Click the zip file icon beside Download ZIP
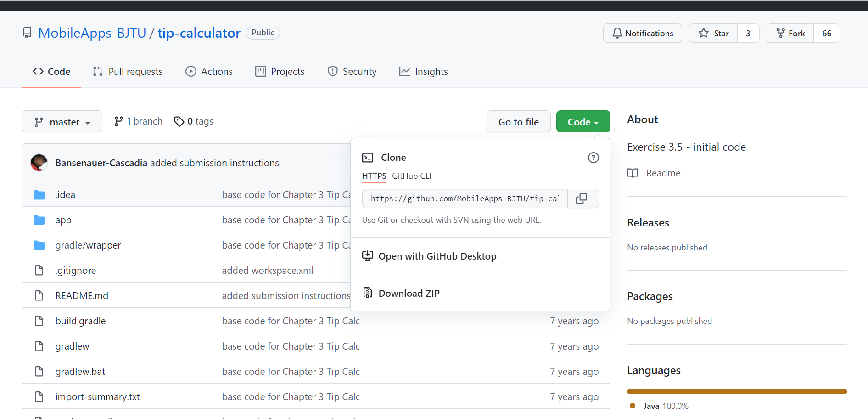 pos(368,293)
